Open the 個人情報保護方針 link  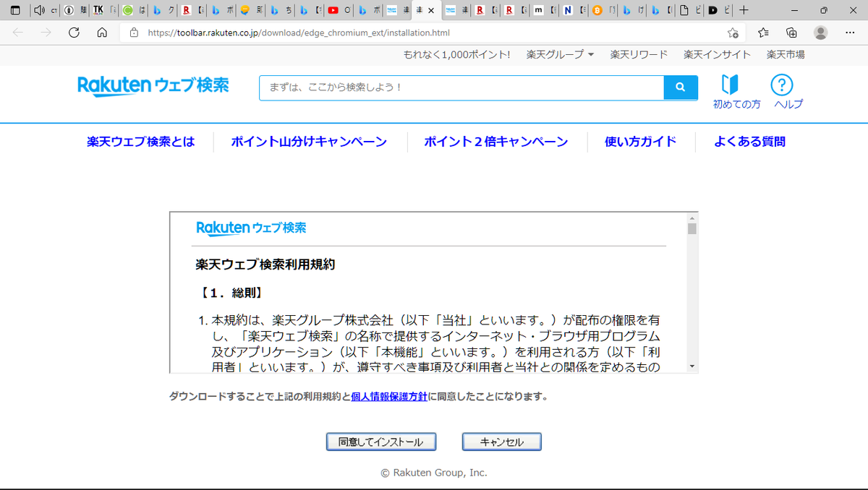[389, 397]
